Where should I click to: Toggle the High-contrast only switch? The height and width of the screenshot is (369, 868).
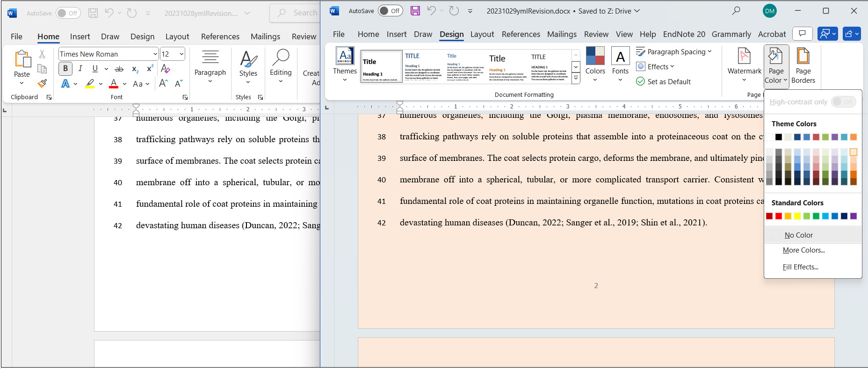(843, 102)
